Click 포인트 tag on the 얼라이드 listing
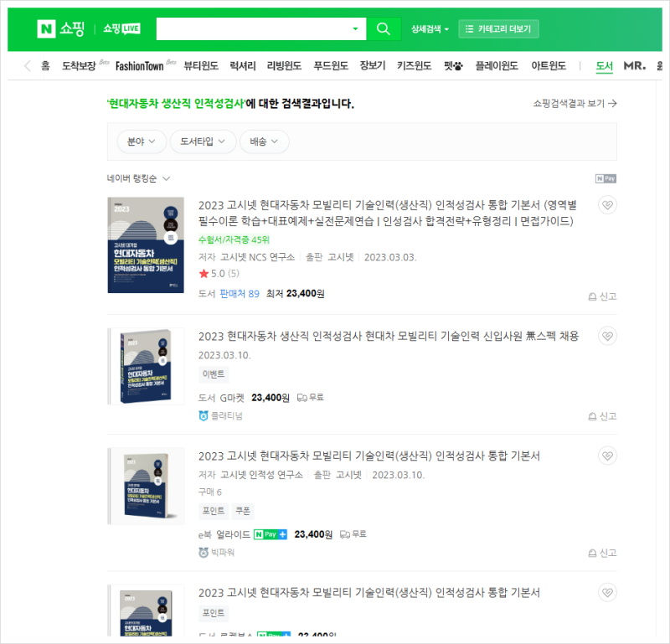 214,511
